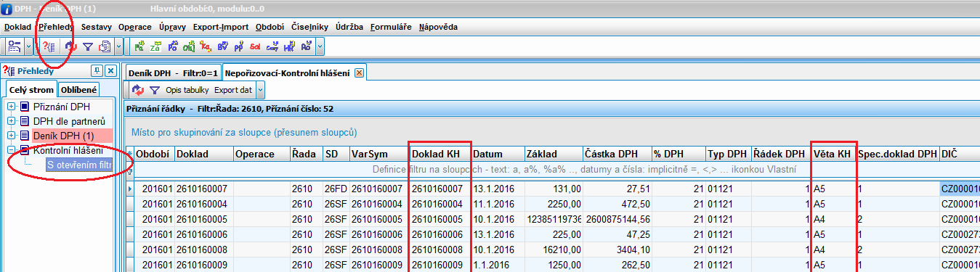Click the Období column header
This screenshot has width=980, height=272.
pyautogui.click(x=154, y=154)
